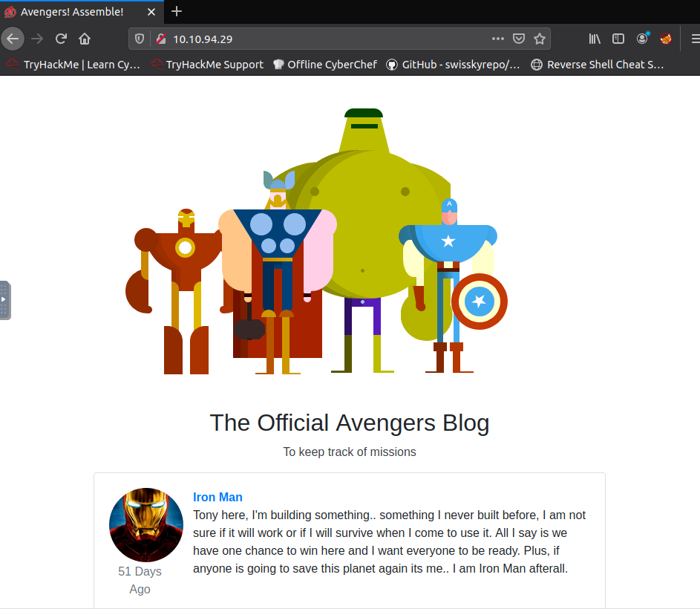Go back to the previous page
The height and width of the screenshot is (609, 700).
click(13, 39)
